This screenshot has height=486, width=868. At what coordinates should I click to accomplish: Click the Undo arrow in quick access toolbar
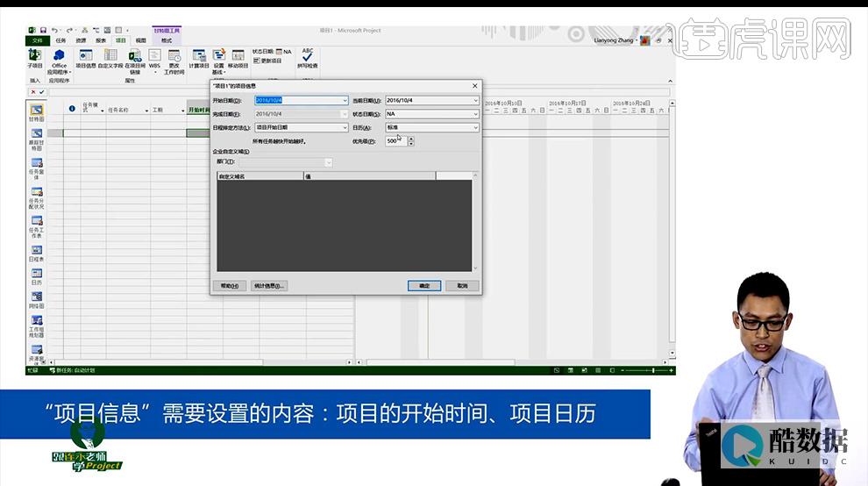click(54, 31)
